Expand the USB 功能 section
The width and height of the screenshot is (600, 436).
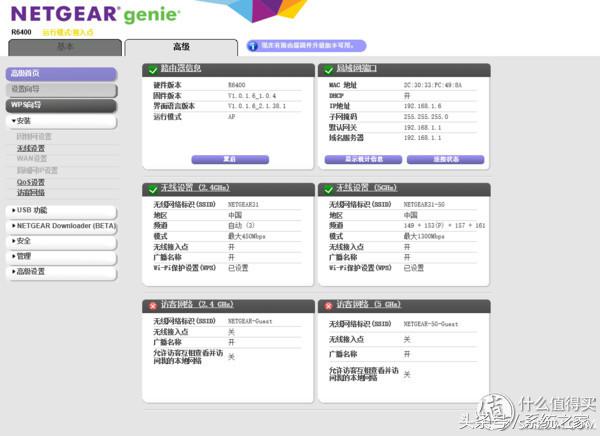[61, 211]
